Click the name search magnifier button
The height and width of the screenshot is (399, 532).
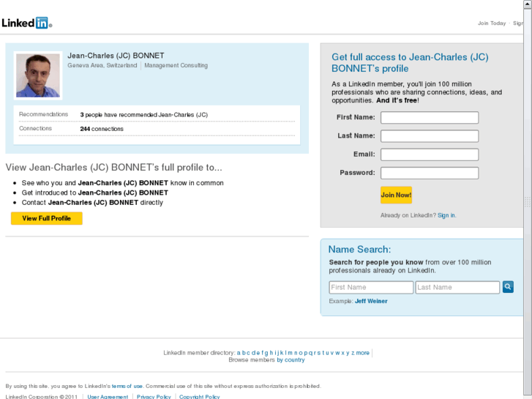pyautogui.click(x=508, y=287)
